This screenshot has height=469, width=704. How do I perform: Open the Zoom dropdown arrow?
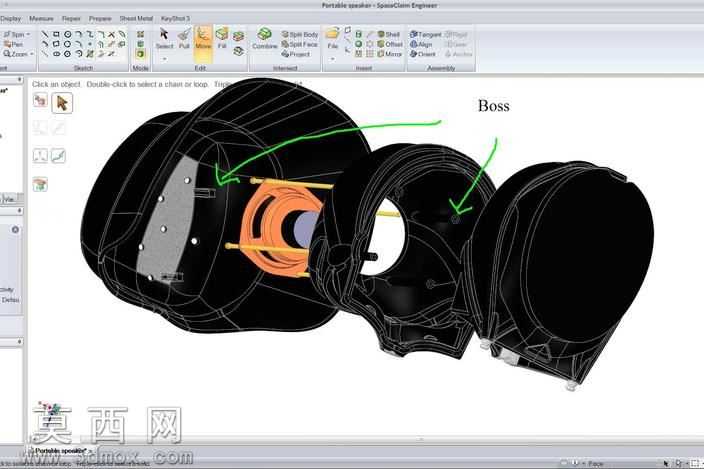pyautogui.click(x=32, y=54)
